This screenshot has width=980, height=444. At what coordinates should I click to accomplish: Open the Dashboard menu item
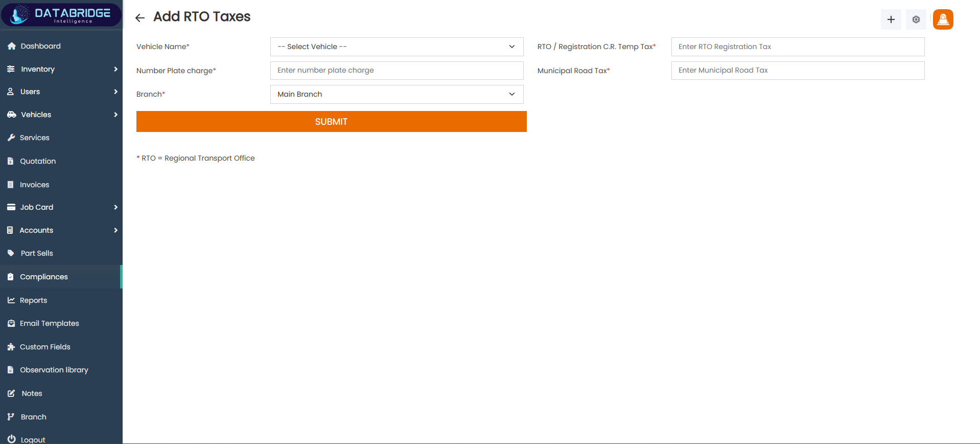click(x=61, y=46)
